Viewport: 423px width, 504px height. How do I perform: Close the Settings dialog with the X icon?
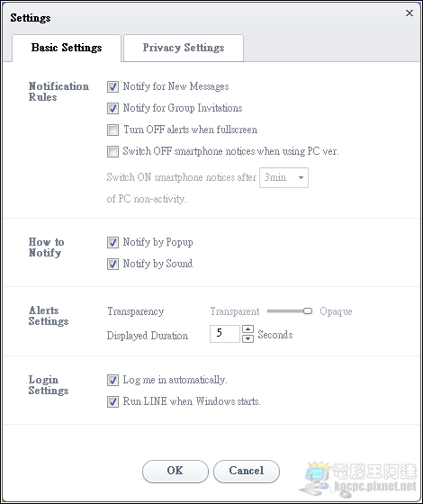[x=409, y=13]
